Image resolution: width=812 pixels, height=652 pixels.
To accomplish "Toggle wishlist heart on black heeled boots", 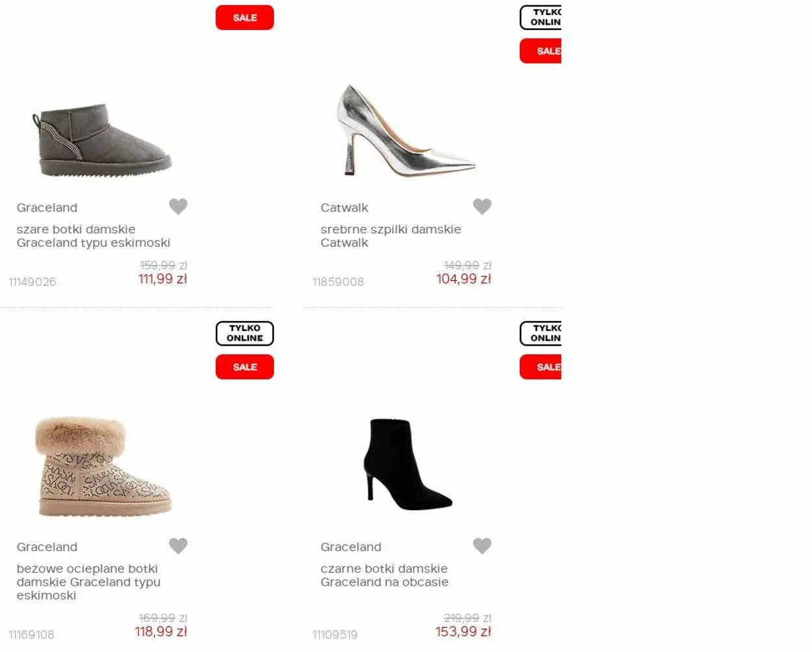I will coord(482,545).
